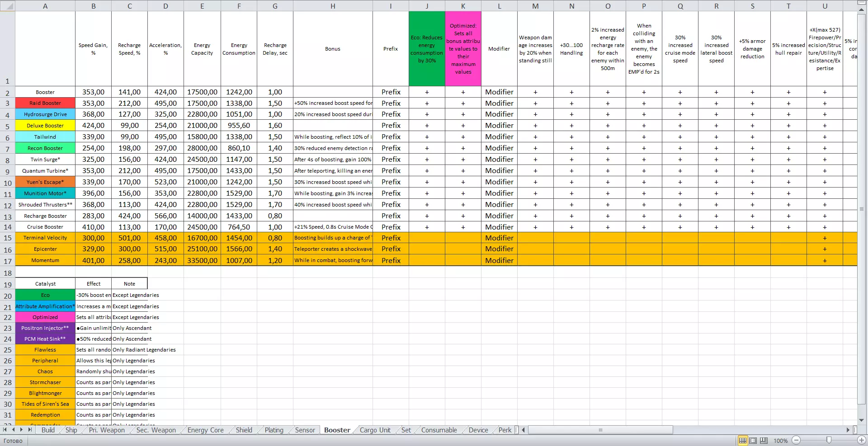Switch to the Energy Core sheet

pos(206,430)
